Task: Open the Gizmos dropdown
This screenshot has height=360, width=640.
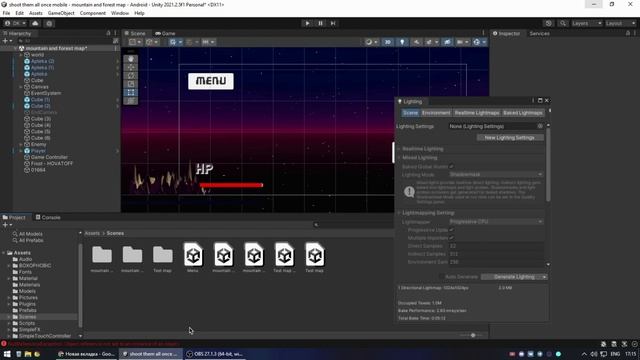Action: 479,42
